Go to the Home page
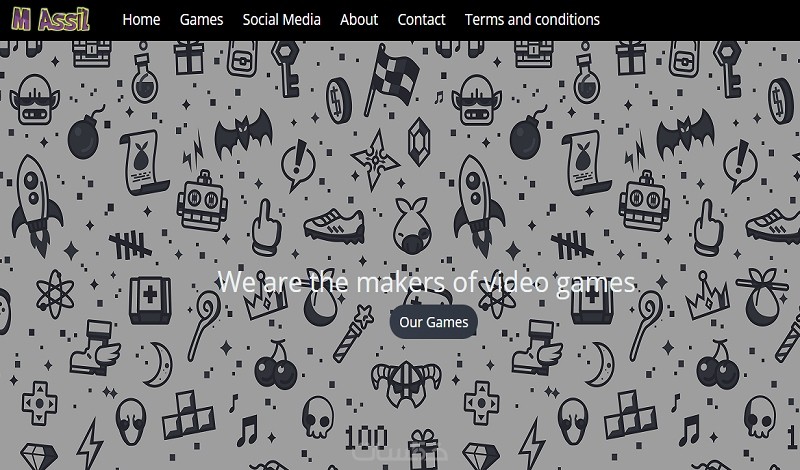800x470 pixels. (141, 19)
